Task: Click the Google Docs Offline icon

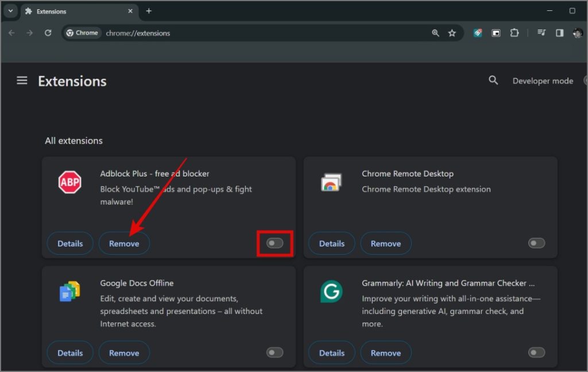Action: pyautogui.click(x=69, y=292)
